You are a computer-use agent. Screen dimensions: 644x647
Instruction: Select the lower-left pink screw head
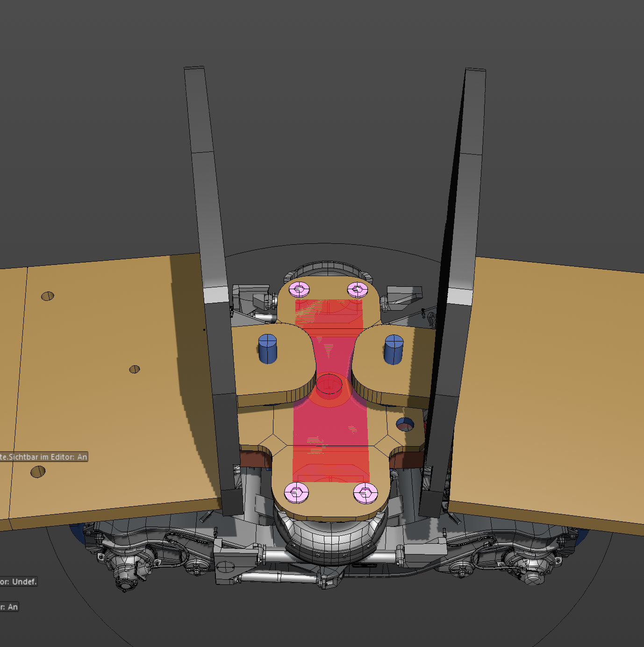pos(297,492)
